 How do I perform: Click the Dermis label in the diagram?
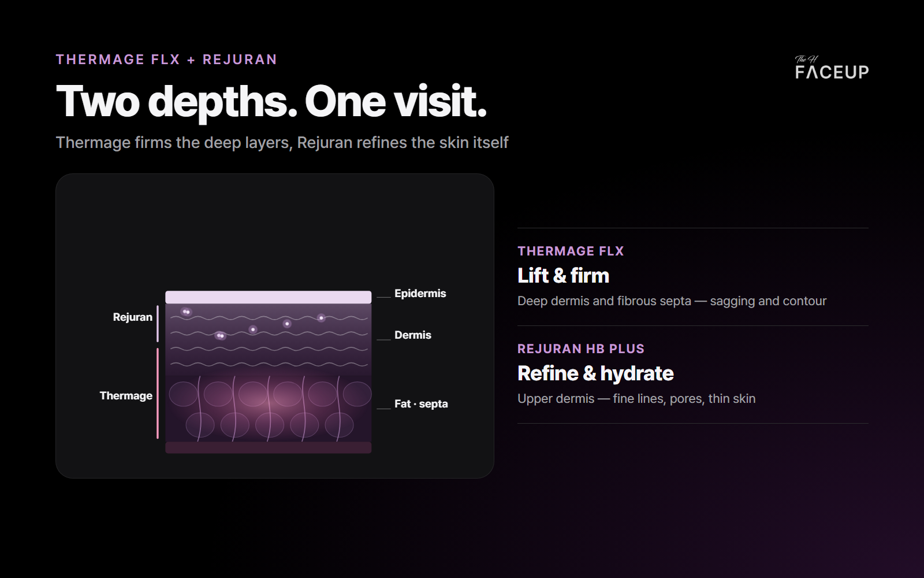(x=412, y=335)
